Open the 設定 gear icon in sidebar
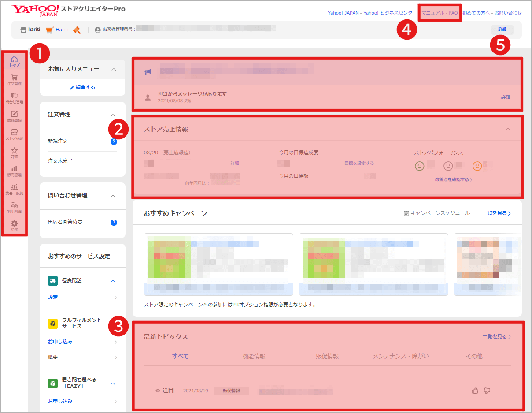532x413 pixels. (15, 225)
